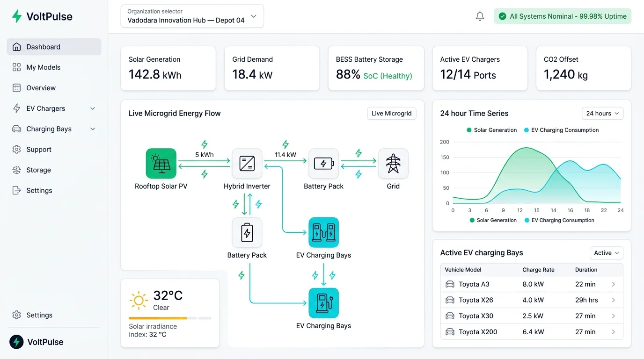Open the CO2 Offset 1,240 kg card
The height and width of the screenshot is (359, 644).
tap(584, 68)
